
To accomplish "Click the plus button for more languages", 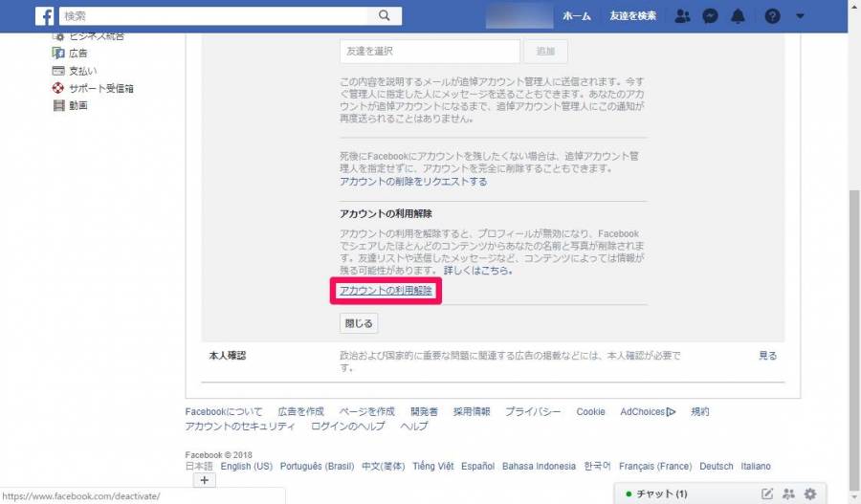I will (x=205, y=480).
